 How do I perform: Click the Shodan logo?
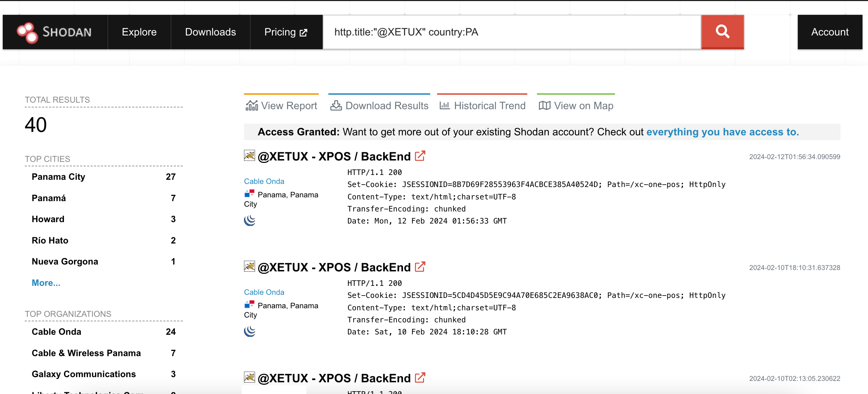[54, 32]
